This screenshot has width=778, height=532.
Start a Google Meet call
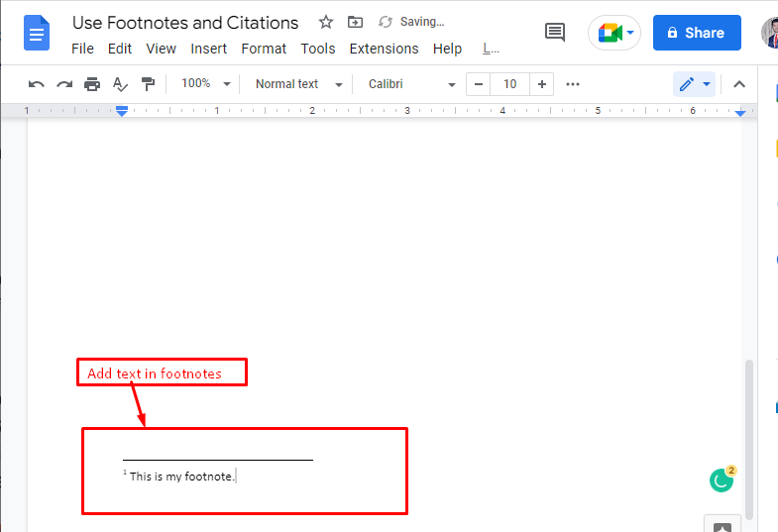(x=614, y=33)
